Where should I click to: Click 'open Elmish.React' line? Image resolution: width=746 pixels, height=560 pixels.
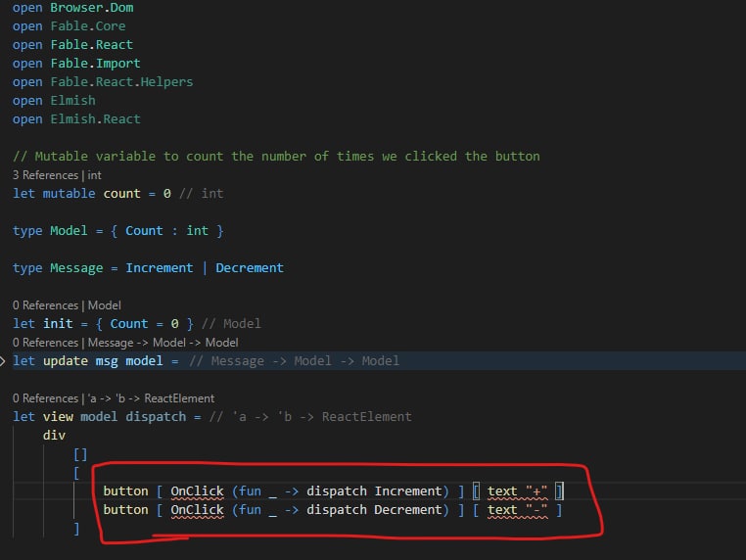tap(76, 118)
